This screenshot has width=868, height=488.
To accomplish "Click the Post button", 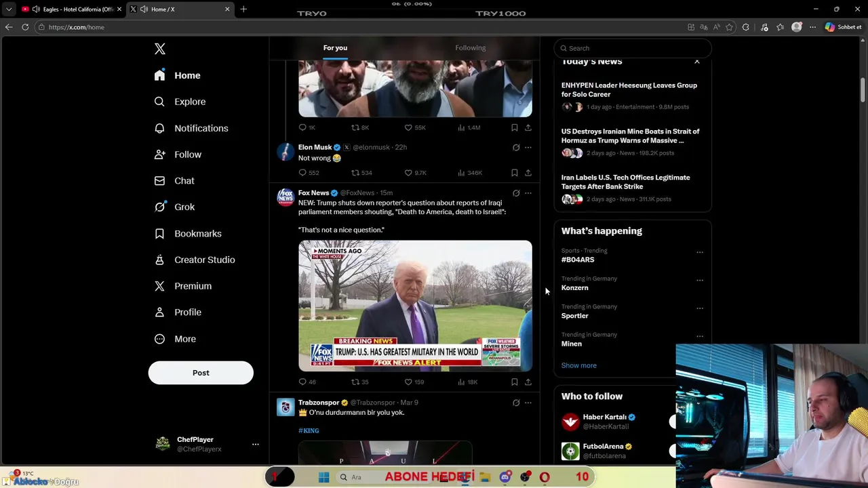I will click(201, 373).
